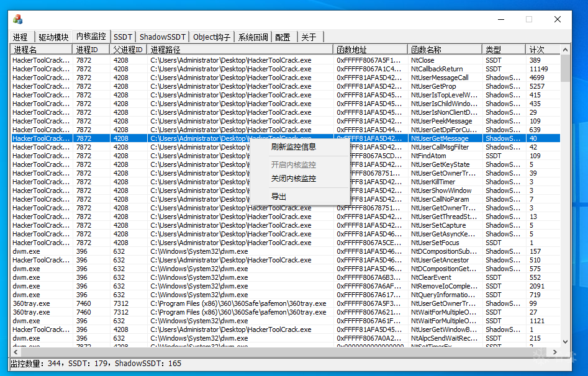Close the monitoring tool window
Viewport: 588px width, 376px height.
click(558, 19)
